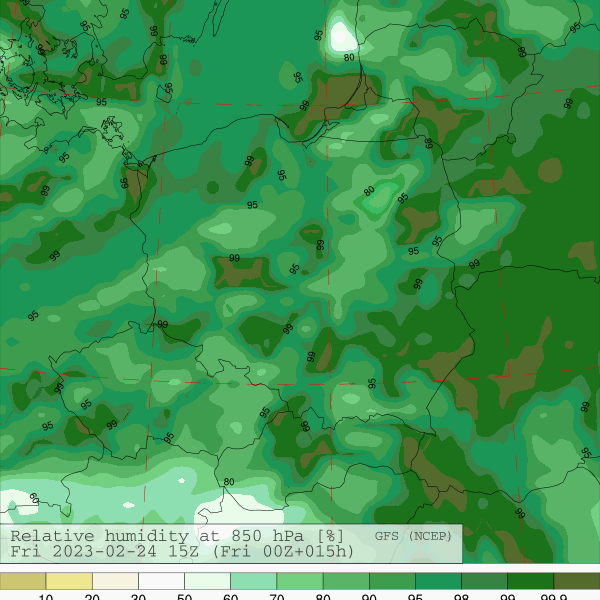Select the legend swatch between 10 and 20
This screenshot has width=600, height=600.
click(x=69, y=581)
